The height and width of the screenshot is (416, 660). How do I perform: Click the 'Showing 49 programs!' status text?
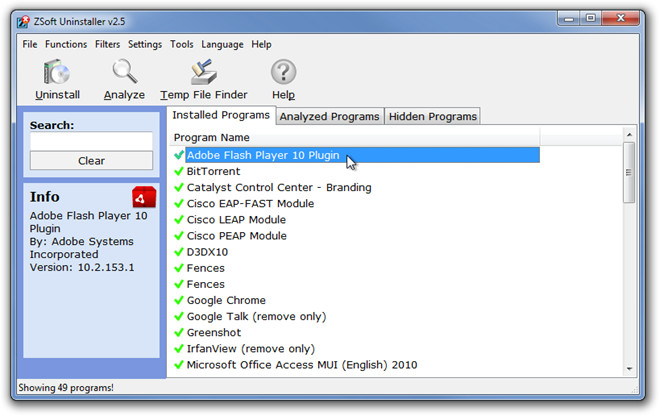tap(66, 387)
